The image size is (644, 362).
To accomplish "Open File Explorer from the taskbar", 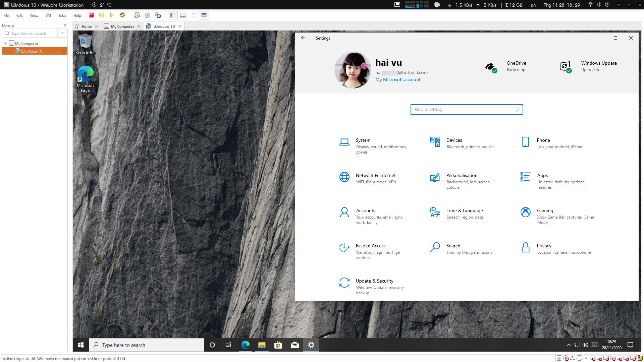I will click(x=262, y=345).
